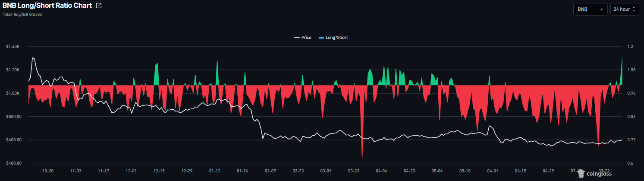Click the 0.6 ratio axis label
This screenshot has width=644, height=181.
point(630,163)
